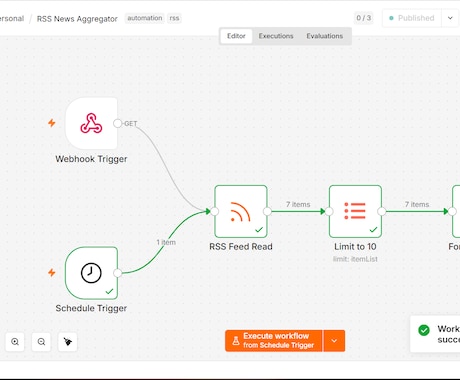460x380 pixels.
Task: Click the Webhook Trigger label
Action: pyautogui.click(x=91, y=159)
